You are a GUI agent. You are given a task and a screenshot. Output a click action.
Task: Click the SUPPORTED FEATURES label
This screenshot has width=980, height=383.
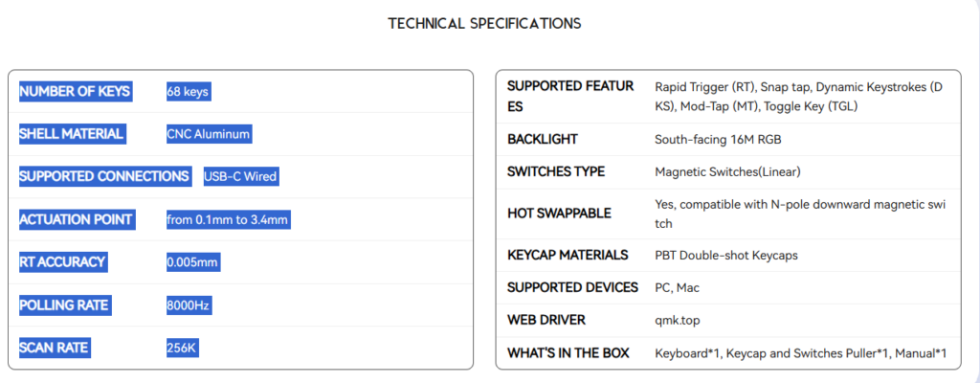[x=570, y=97]
